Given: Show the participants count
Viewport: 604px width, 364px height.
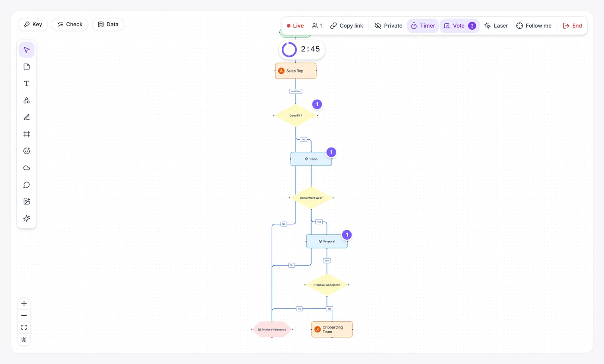Looking at the screenshot, I should 317,26.
